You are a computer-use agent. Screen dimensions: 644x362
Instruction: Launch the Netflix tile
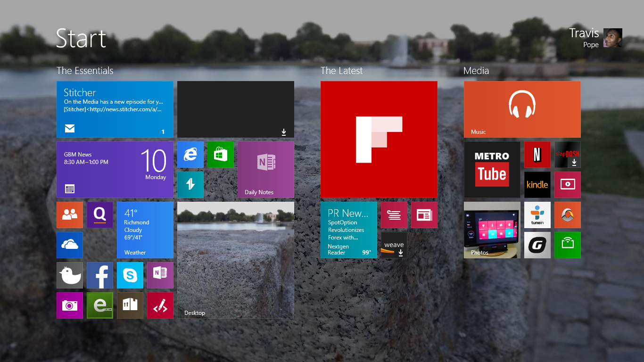pyautogui.click(x=537, y=155)
